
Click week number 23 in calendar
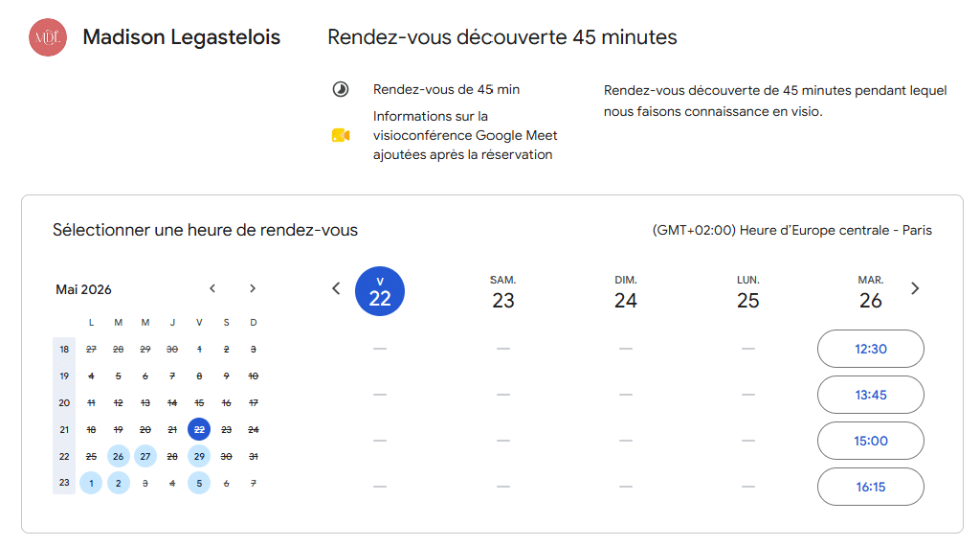click(x=64, y=483)
